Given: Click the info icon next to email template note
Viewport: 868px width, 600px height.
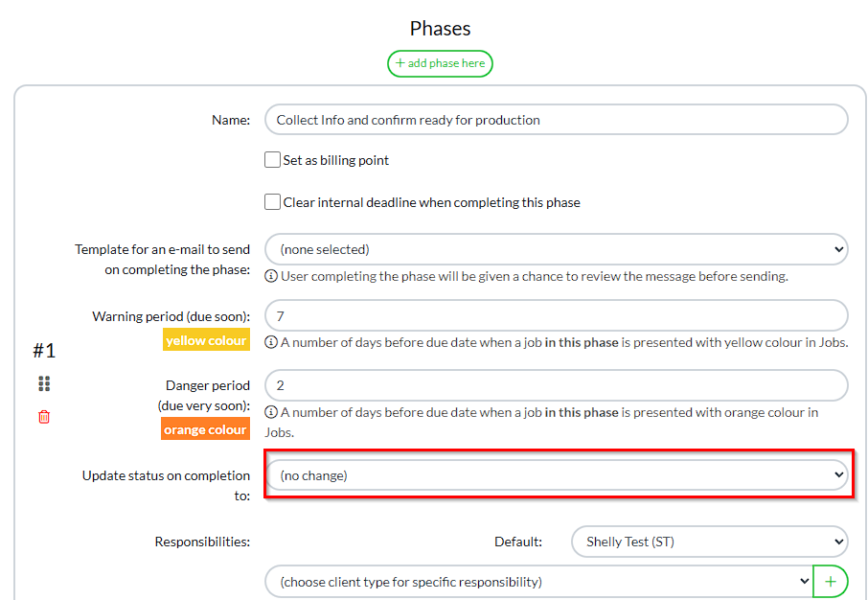Looking at the screenshot, I should [x=271, y=276].
